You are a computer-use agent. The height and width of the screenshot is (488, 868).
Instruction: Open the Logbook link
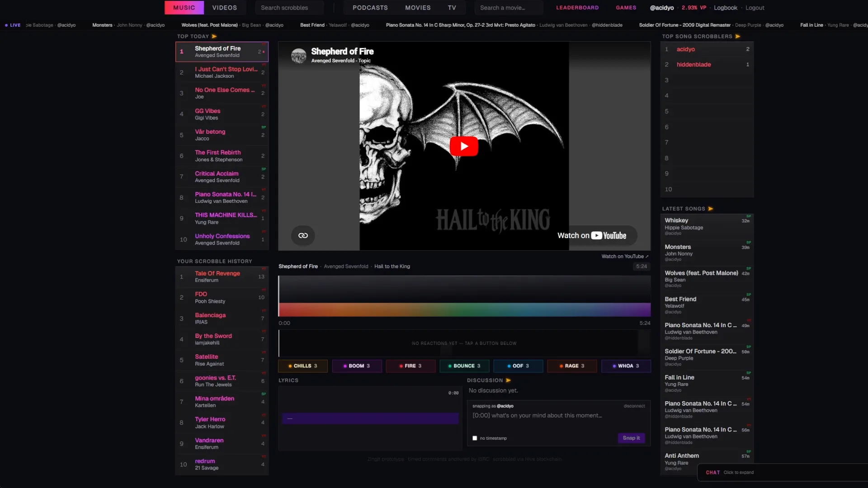(x=726, y=8)
